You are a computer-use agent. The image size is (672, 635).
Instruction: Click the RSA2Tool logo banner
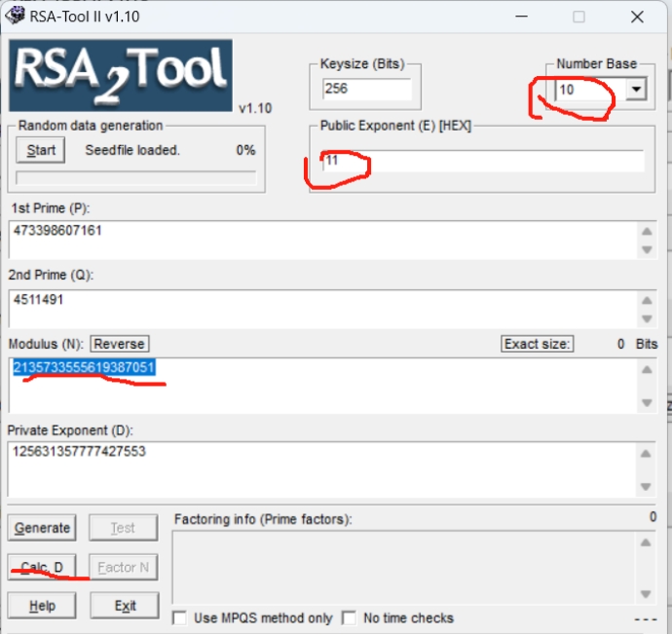121,76
